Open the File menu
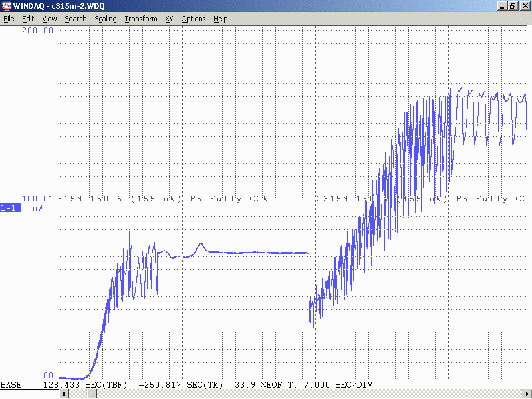This screenshot has width=532, height=399. coord(9,19)
